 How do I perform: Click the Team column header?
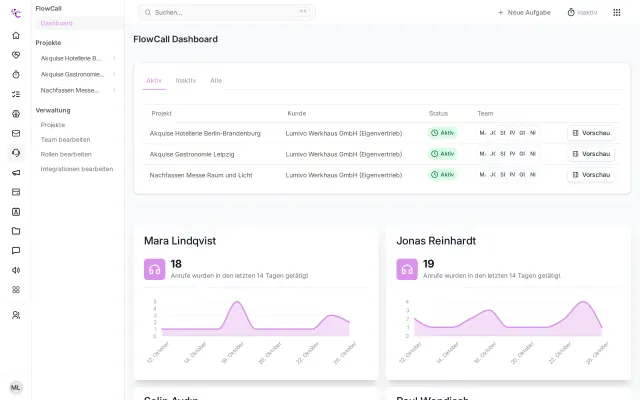485,113
